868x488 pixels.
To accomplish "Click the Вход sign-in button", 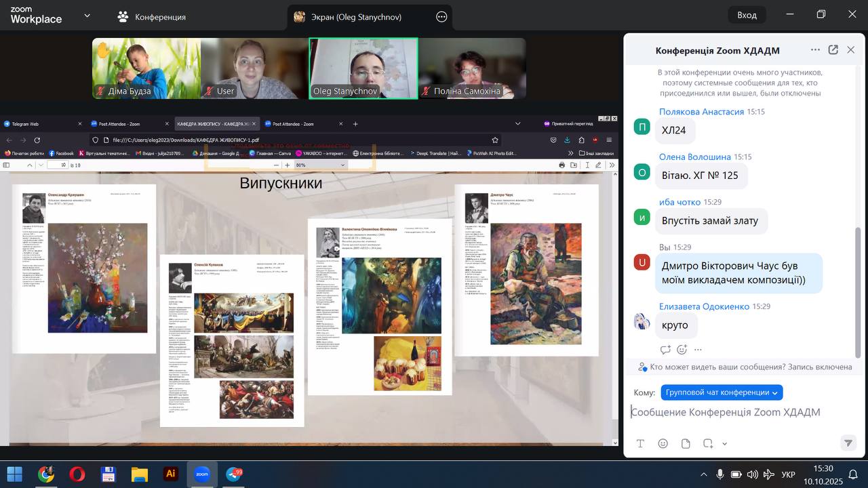I will click(x=747, y=15).
